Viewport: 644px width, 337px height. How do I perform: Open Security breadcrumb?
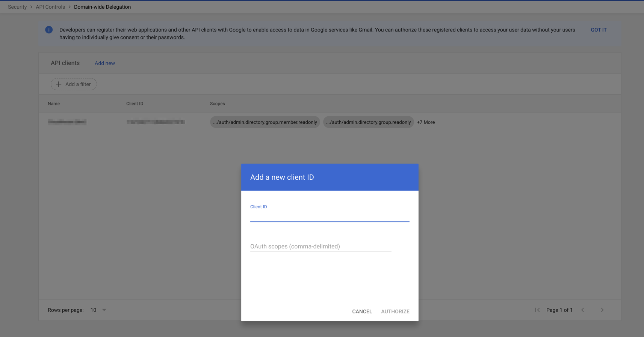pyautogui.click(x=17, y=7)
